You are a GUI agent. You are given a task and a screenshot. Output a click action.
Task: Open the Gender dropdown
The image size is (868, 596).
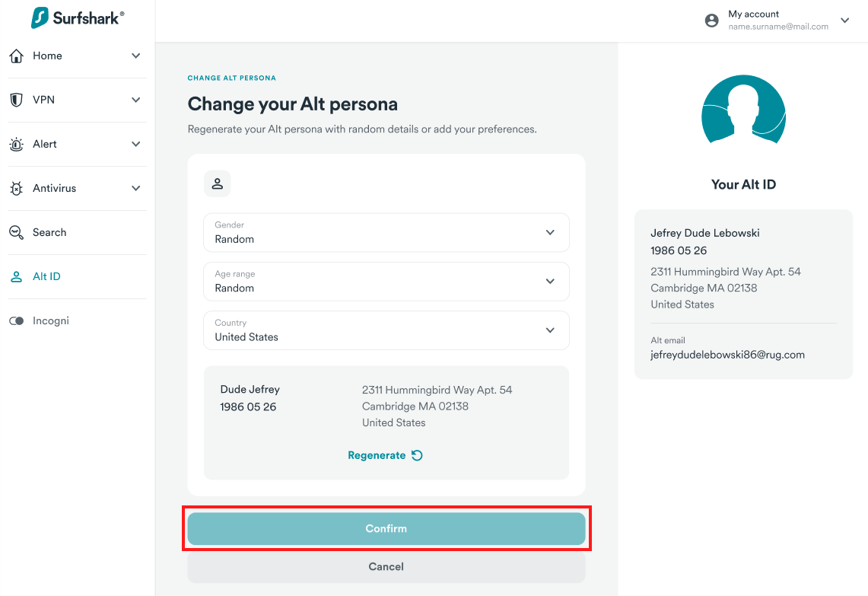pos(386,233)
